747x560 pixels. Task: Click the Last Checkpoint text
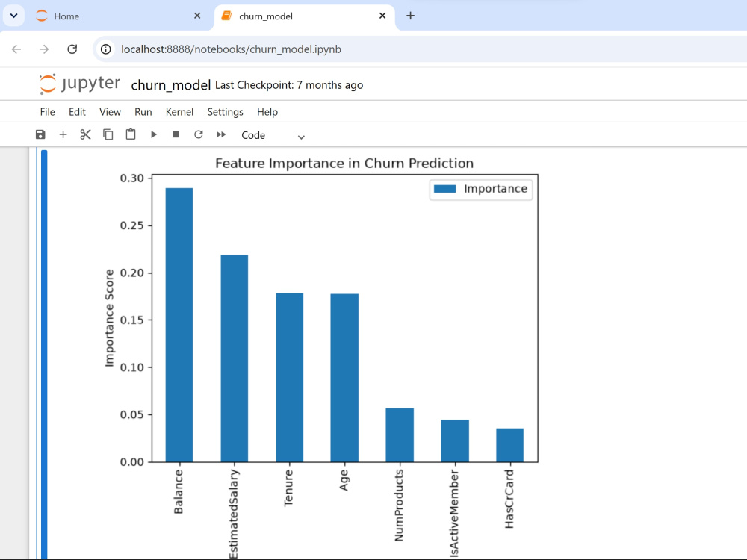[x=289, y=85]
